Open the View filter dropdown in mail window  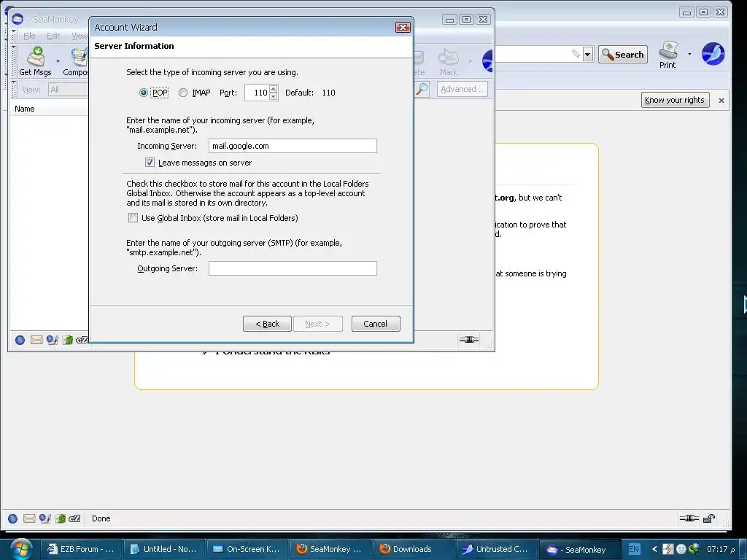68,90
